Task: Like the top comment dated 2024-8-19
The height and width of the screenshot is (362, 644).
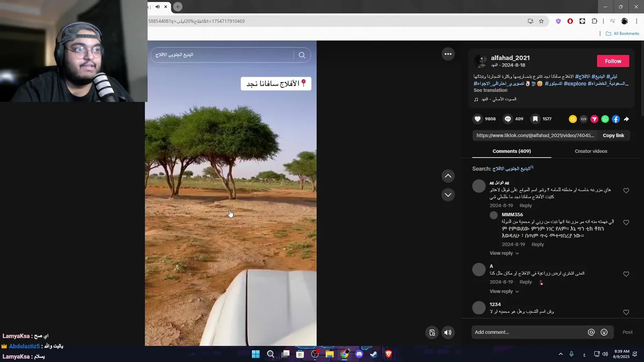Action: pos(626,191)
